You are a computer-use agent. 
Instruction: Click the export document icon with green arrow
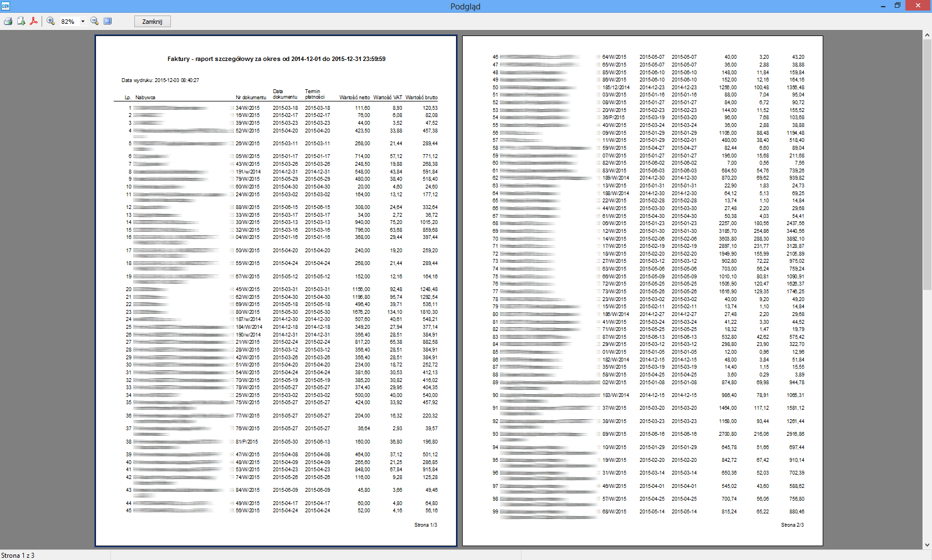tap(21, 21)
